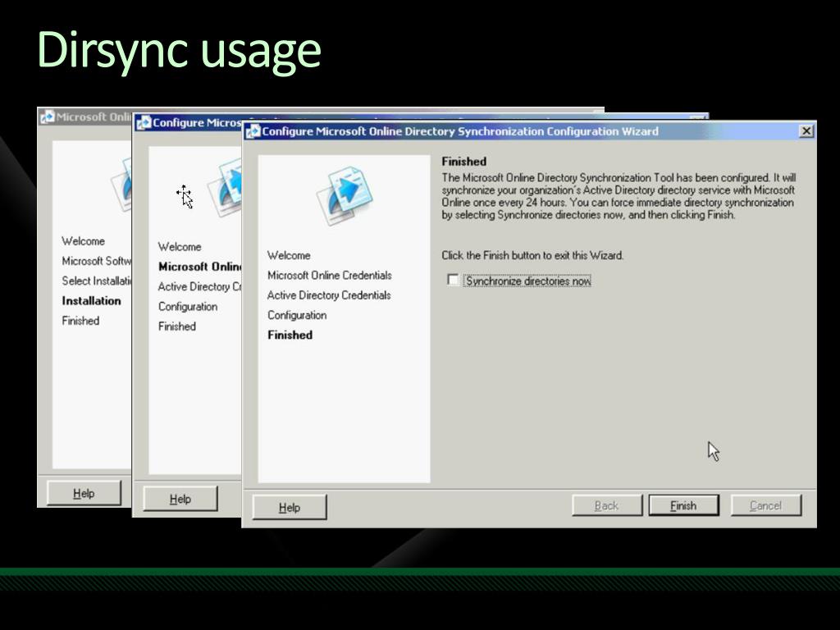Select bold Installation step in rearmost window
The image size is (840, 630).
91,300
